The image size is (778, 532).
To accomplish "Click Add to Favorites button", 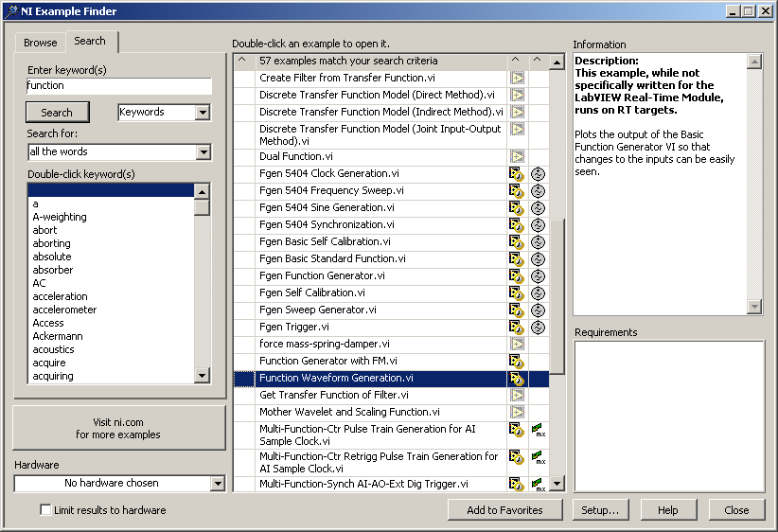I will point(505,509).
